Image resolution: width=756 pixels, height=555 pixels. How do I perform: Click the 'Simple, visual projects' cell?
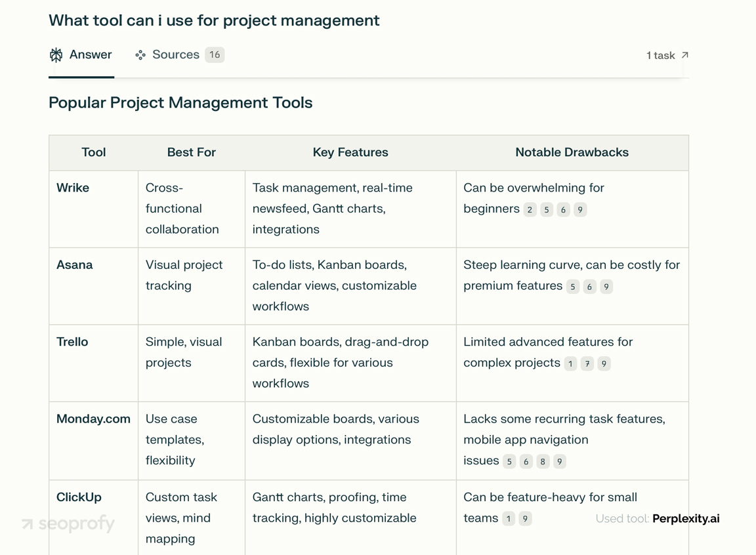(192, 363)
